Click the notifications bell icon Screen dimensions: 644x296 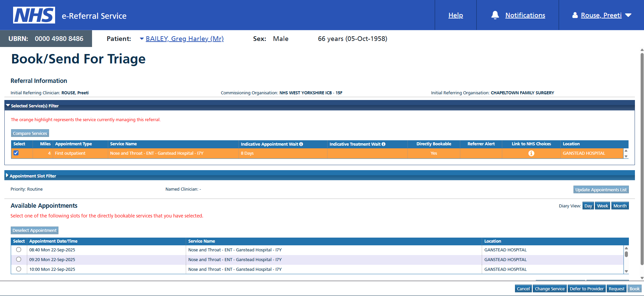(x=495, y=15)
